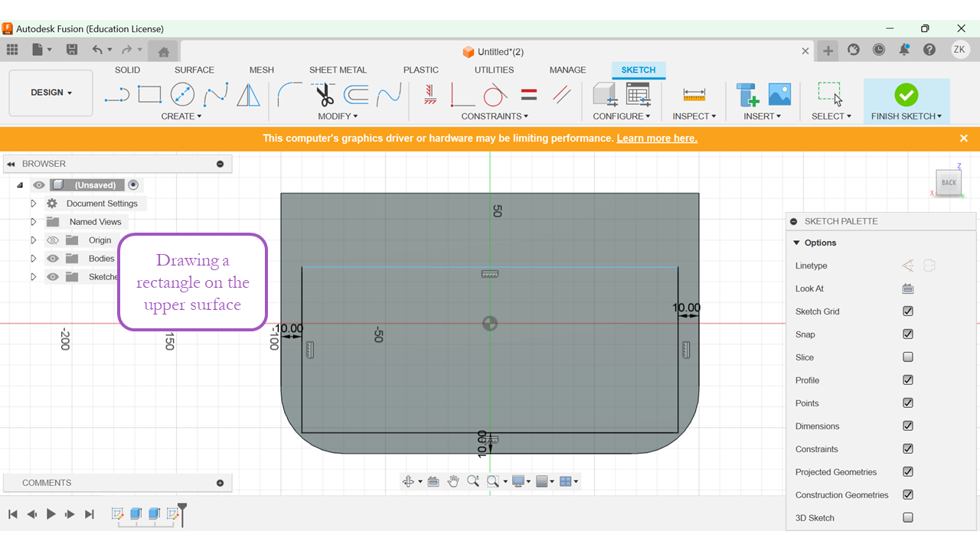The width and height of the screenshot is (980, 551).
Task: Switch to the SHEET METAL tab
Action: tap(338, 70)
